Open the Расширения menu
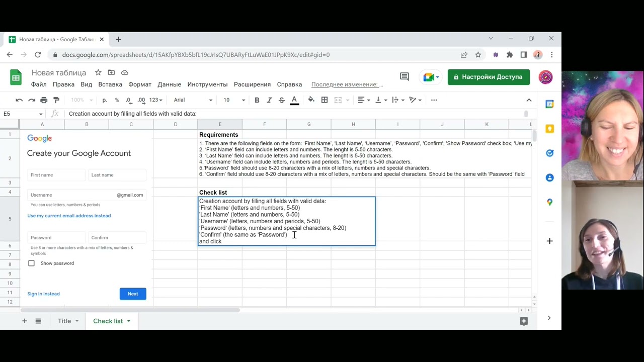The height and width of the screenshot is (362, 644). click(x=252, y=84)
